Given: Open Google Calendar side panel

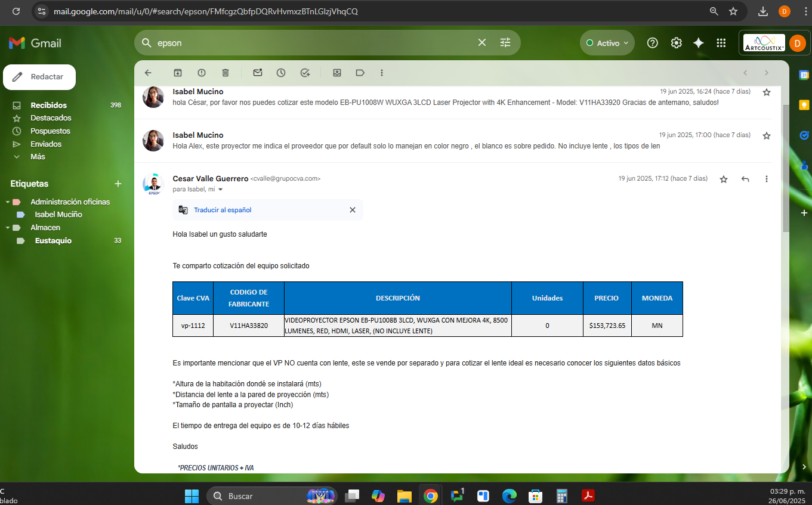Looking at the screenshot, I should click(x=804, y=75).
